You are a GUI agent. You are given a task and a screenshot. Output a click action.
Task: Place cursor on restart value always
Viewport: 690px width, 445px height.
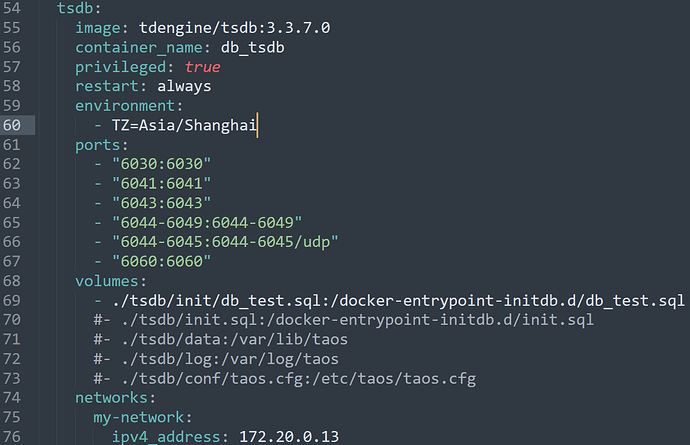tap(184, 86)
